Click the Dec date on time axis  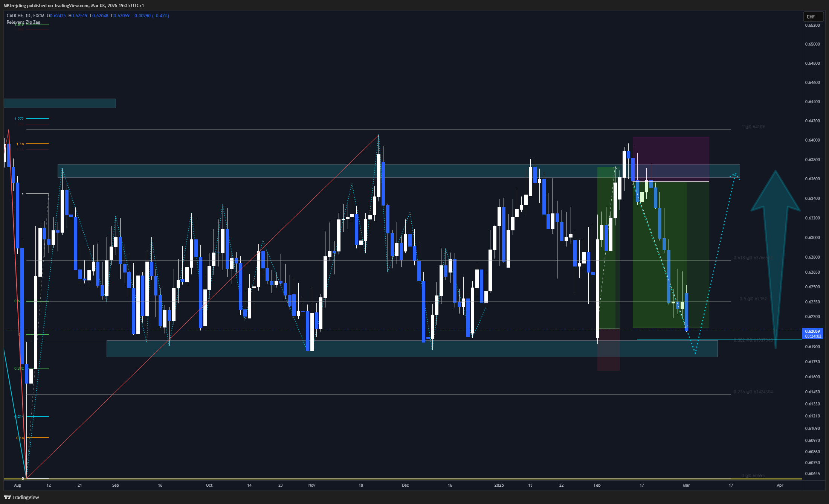coord(405,485)
